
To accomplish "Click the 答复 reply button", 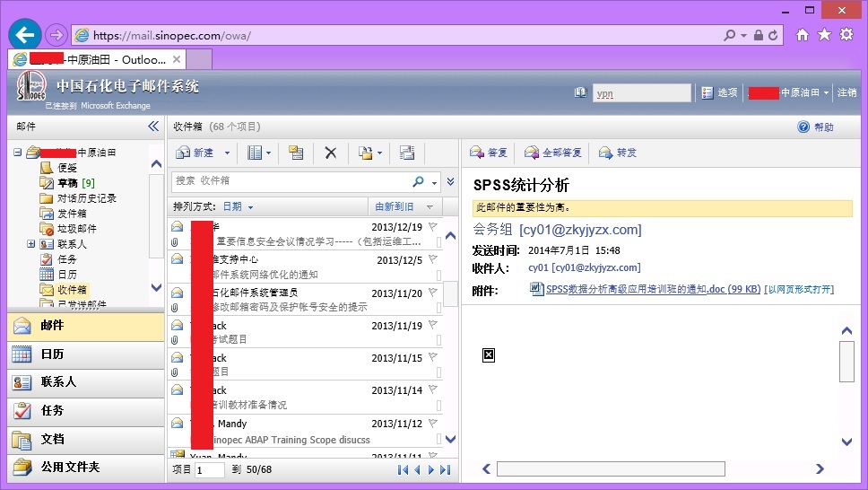I will [x=488, y=153].
